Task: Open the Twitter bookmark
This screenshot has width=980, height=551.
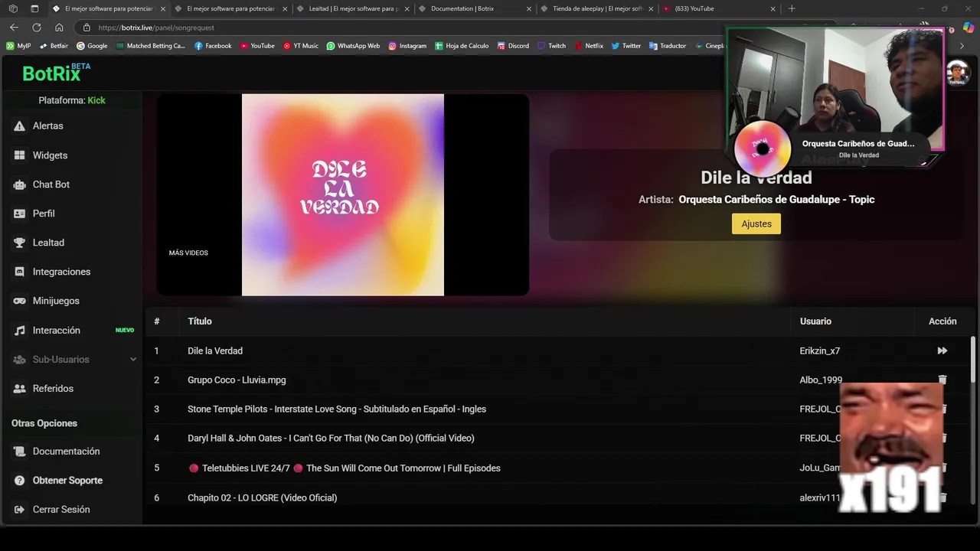Action: point(626,46)
